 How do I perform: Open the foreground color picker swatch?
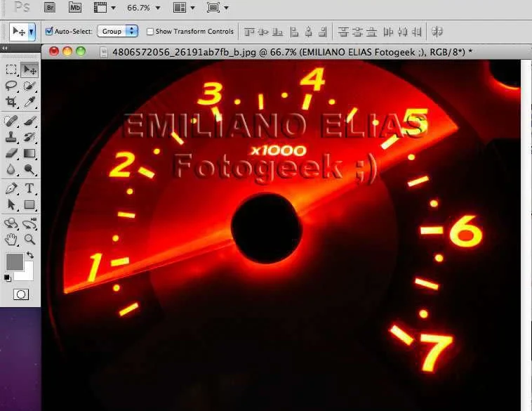(x=14, y=261)
